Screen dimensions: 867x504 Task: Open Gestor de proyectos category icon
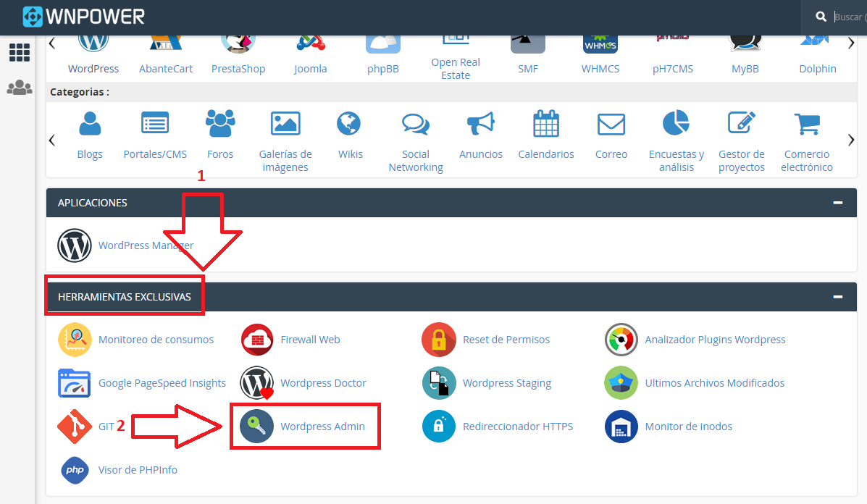pyautogui.click(x=742, y=122)
